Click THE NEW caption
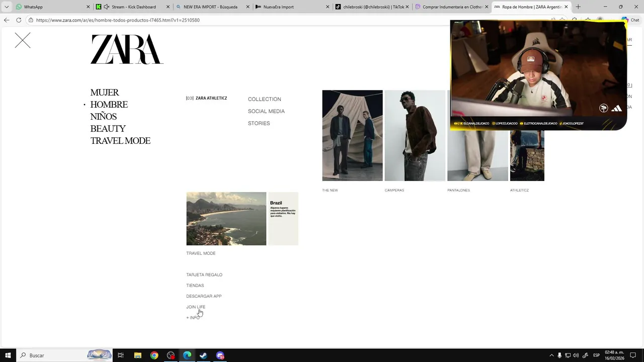644x362 pixels. [330, 190]
